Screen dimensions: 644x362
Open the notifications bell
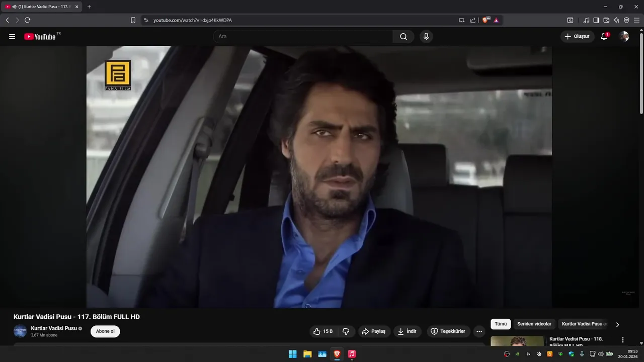605,36
